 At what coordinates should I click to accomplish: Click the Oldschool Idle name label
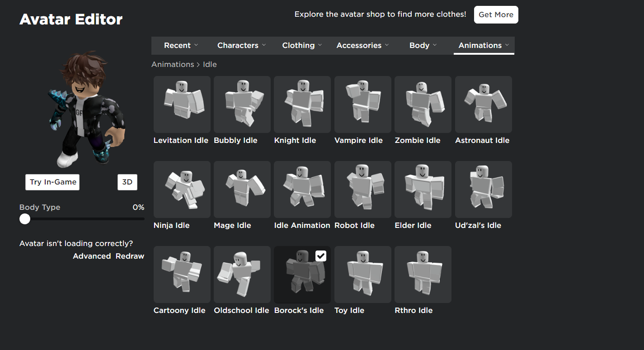coord(241,310)
